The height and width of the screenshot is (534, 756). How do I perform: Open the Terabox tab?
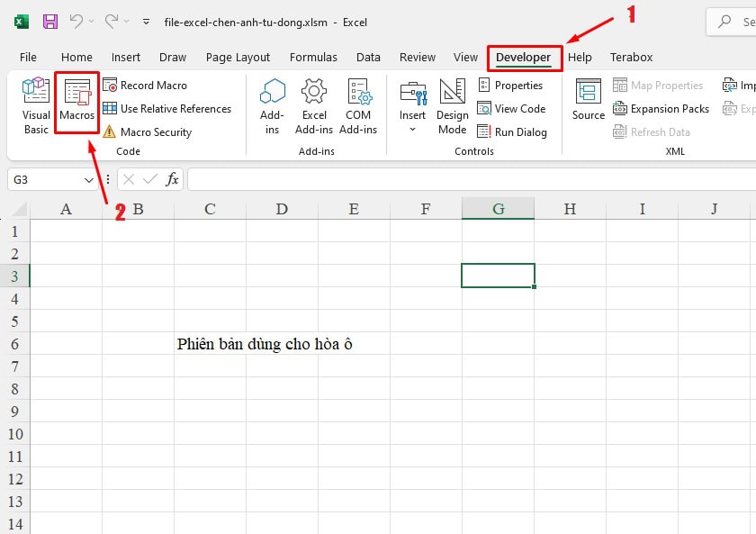[x=631, y=57]
